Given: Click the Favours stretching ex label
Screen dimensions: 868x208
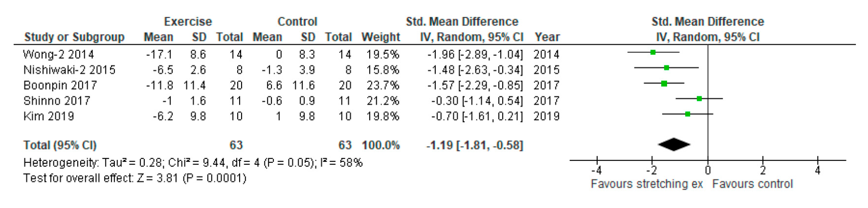Looking at the screenshot, I should point(647,184).
